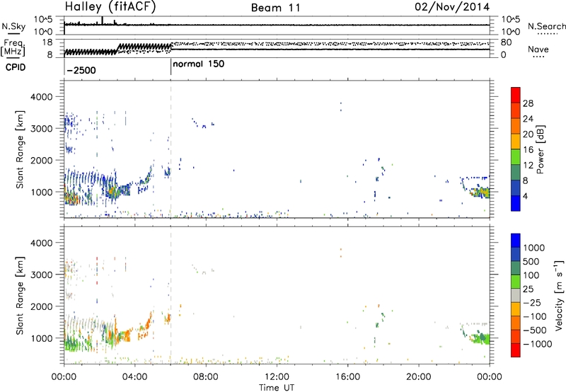Click the '4' tick on Power colorbar
The image size is (566, 392).
[525, 197]
